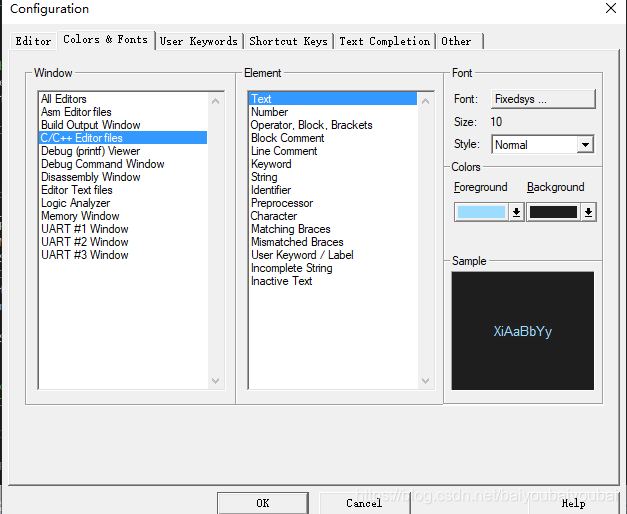Select Debug Command Window entry
Screen dimensions: 627x514
[123, 164]
